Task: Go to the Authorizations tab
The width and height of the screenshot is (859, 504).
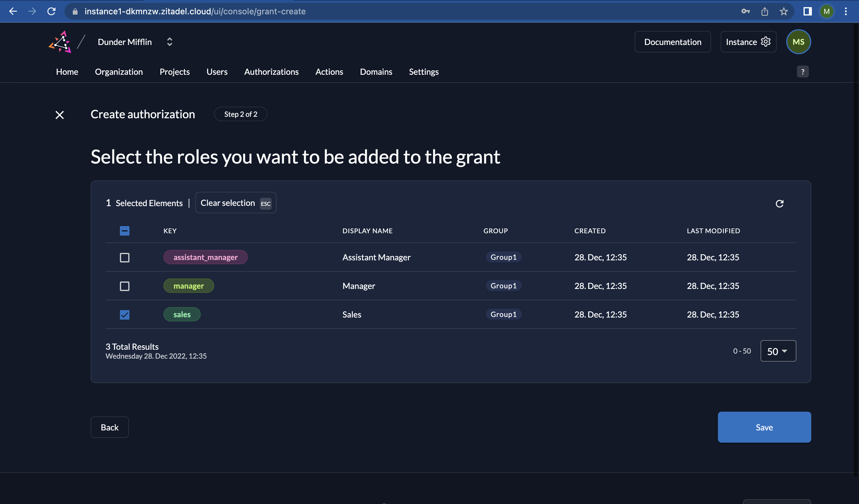Action: 271,72
